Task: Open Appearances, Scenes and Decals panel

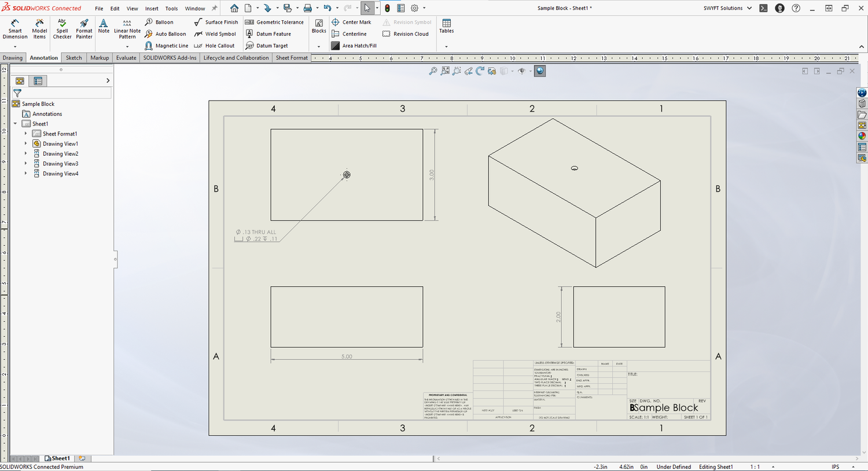Action: [x=862, y=135]
